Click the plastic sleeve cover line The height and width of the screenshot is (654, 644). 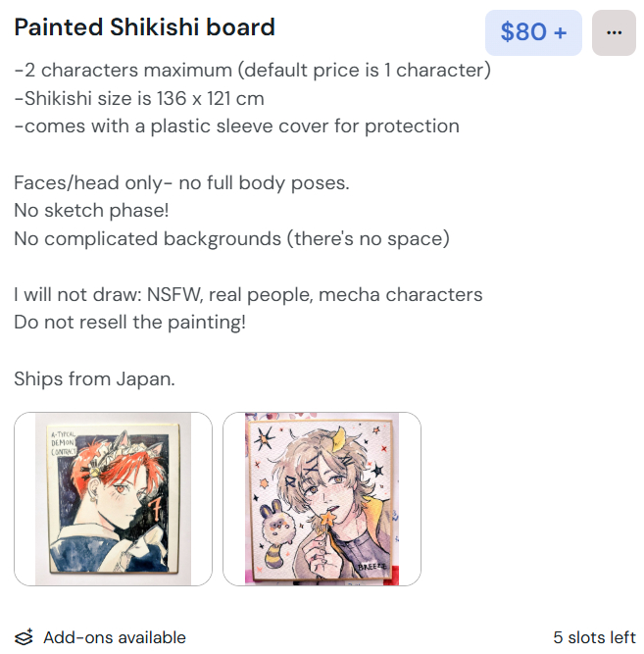tap(236, 126)
